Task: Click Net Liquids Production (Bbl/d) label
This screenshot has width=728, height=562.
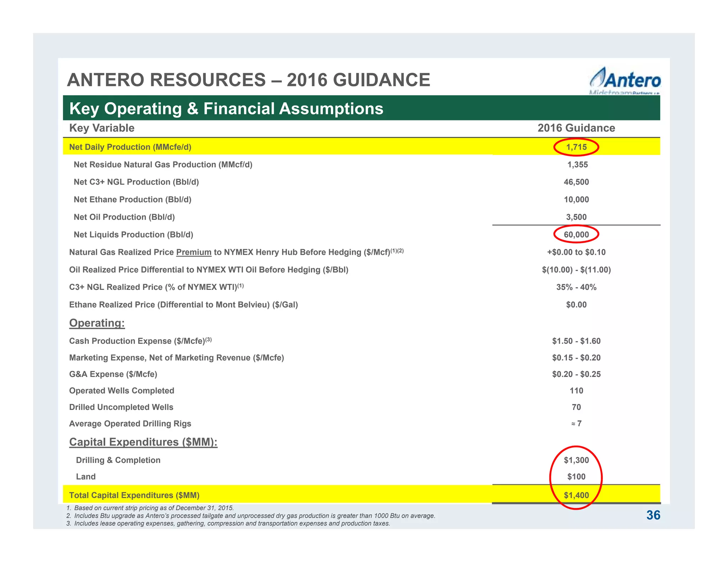Action: point(133,234)
